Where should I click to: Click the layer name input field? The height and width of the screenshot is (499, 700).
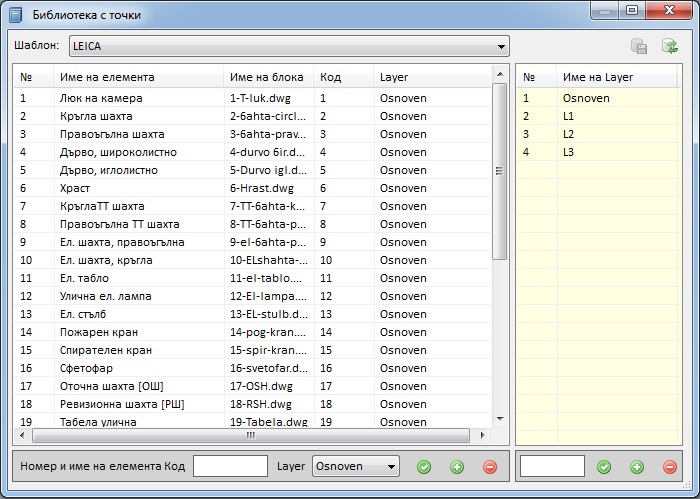(552, 466)
